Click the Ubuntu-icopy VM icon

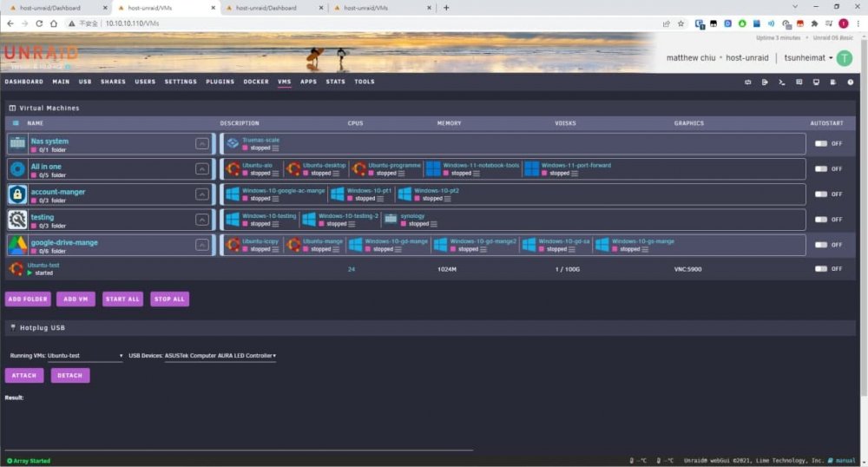(x=233, y=245)
